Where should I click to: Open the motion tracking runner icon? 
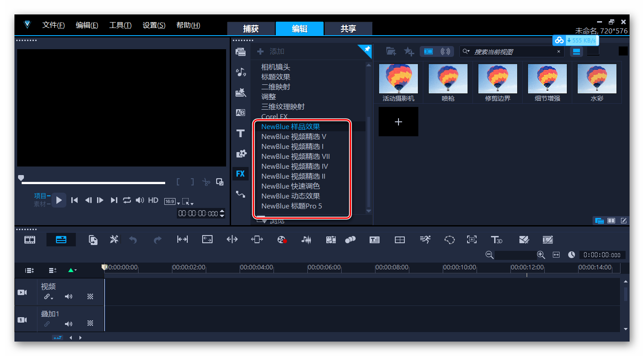[x=425, y=240]
